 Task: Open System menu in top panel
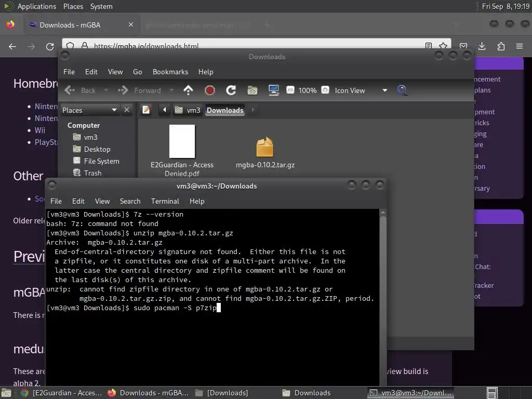[101, 6]
